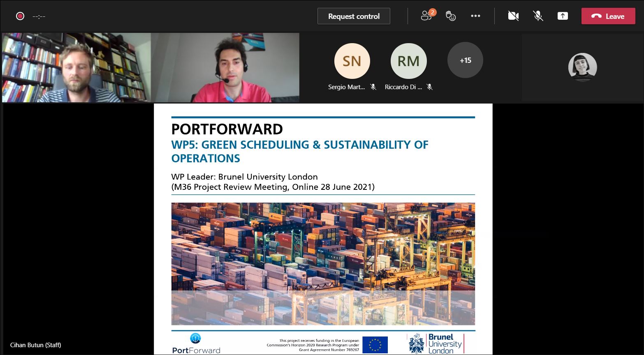This screenshot has height=355, width=644.
Task: Click the red recording indicator icon
Action: pyautogui.click(x=20, y=16)
